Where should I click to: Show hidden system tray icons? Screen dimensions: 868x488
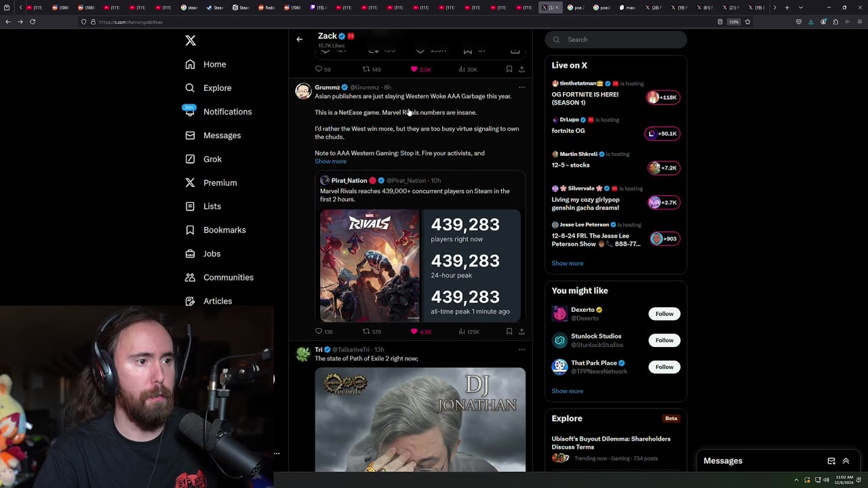coord(797,480)
